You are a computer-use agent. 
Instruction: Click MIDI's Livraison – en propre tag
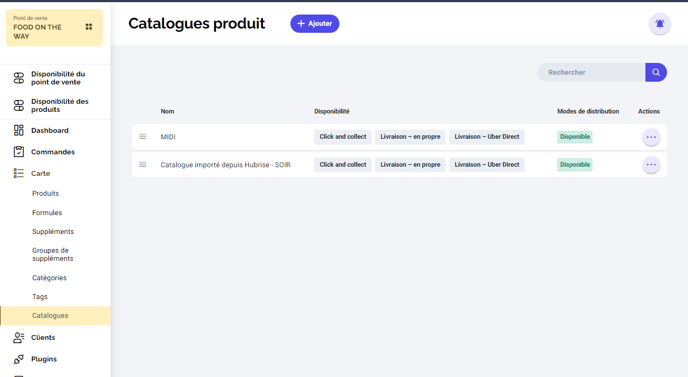click(x=410, y=137)
